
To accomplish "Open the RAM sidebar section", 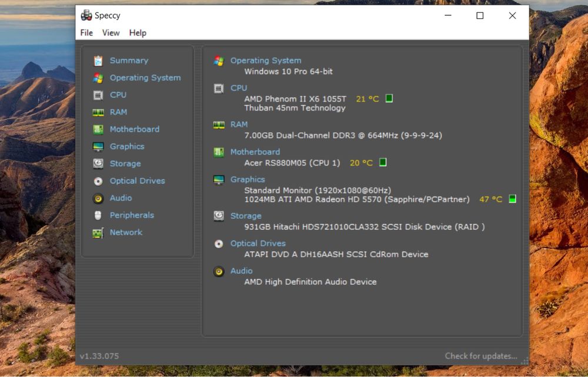I will tap(119, 112).
